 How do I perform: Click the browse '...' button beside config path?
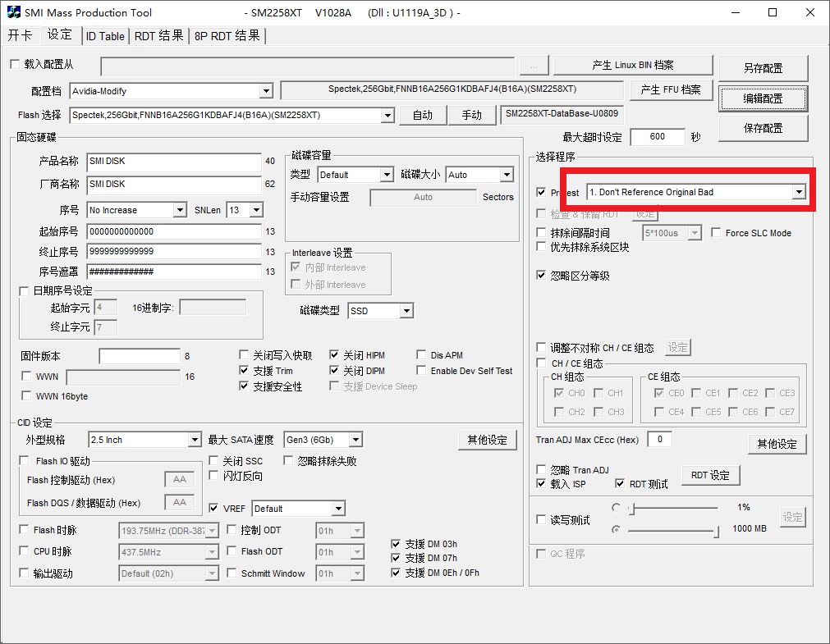click(534, 66)
